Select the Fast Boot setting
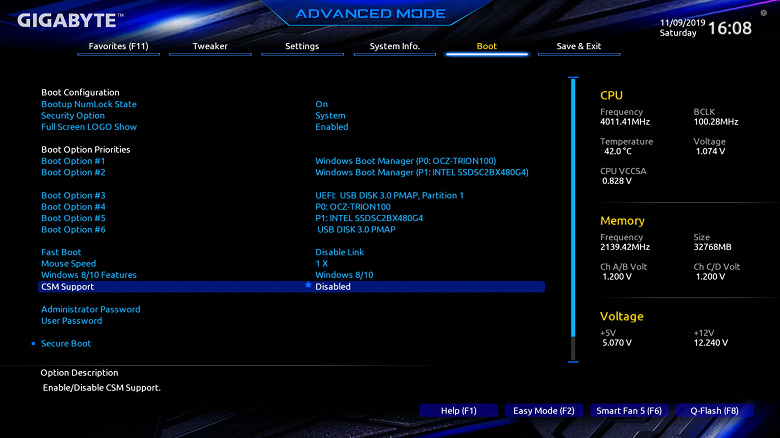This screenshot has width=780, height=438. pyautogui.click(x=61, y=252)
